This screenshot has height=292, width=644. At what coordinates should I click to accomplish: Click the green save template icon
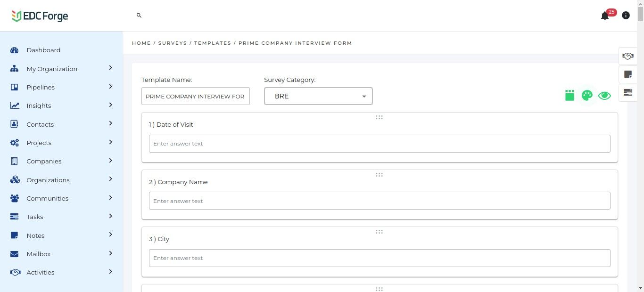coord(570,96)
